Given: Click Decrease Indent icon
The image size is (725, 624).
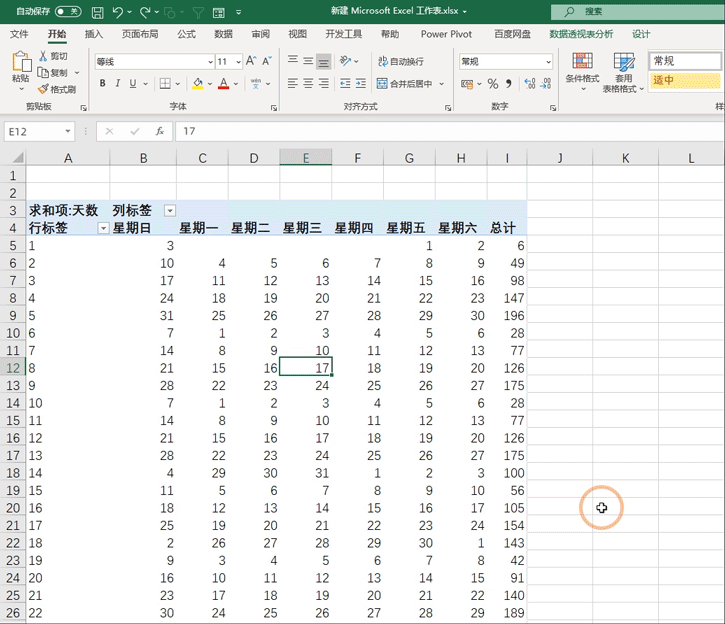Looking at the screenshot, I should tap(345, 83).
